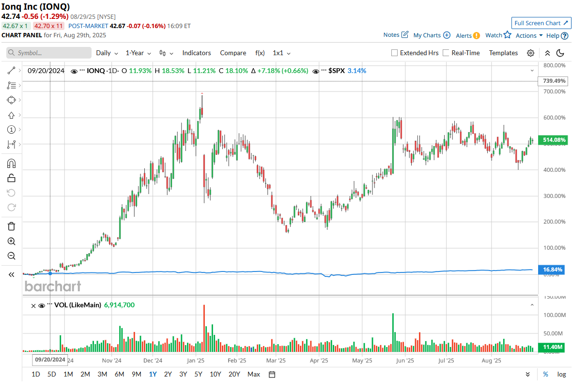Select the Max time range

point(253,374)
